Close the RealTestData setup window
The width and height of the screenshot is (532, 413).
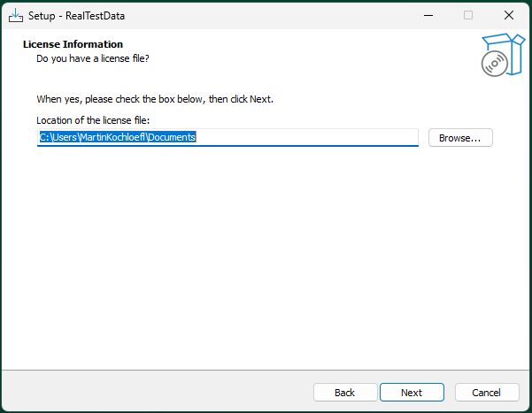pyautogui.click(x=509, y=15)
